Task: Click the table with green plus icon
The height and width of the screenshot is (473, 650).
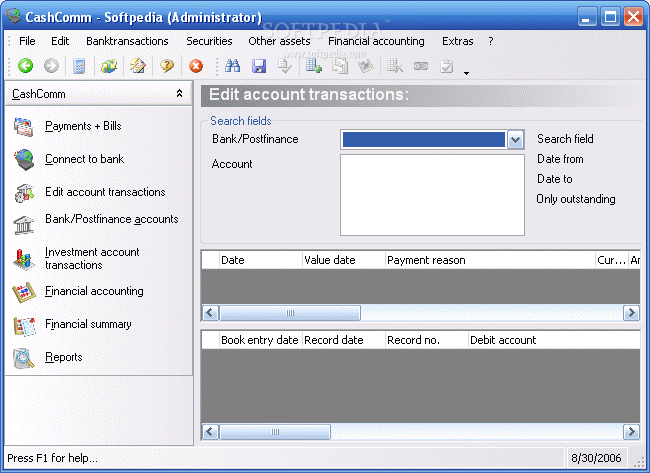Action: (314, 66)
